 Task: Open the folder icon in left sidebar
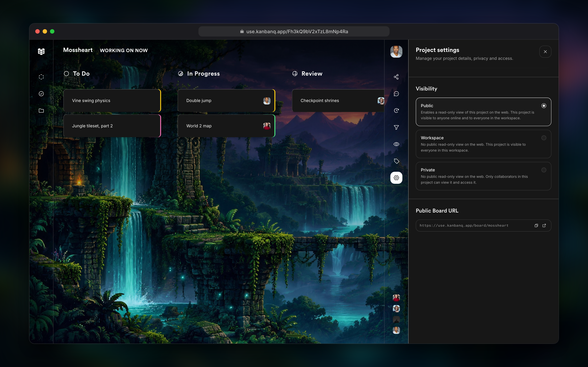[x=41, y=111]
